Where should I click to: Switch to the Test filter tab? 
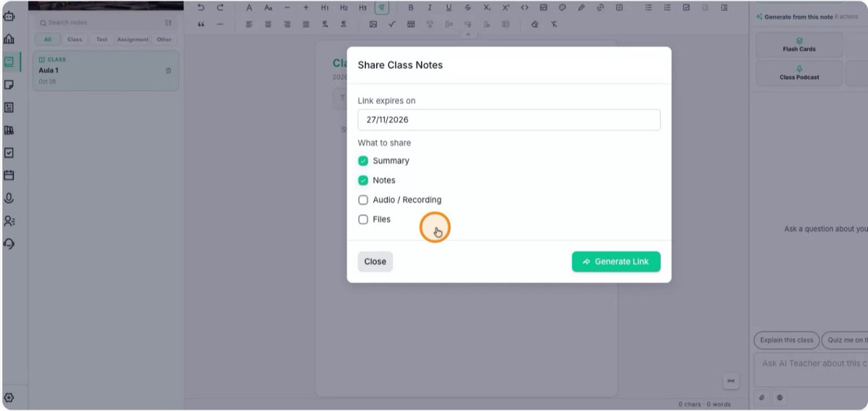(101, 40)
